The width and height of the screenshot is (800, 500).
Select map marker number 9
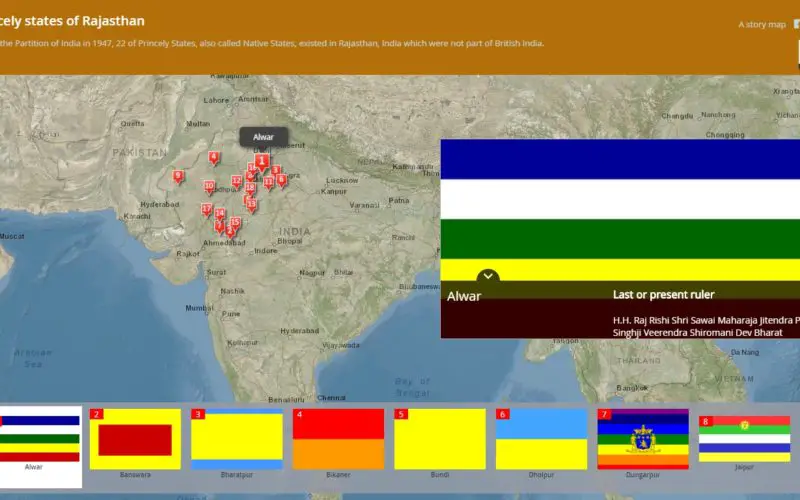tap(178, 177)
